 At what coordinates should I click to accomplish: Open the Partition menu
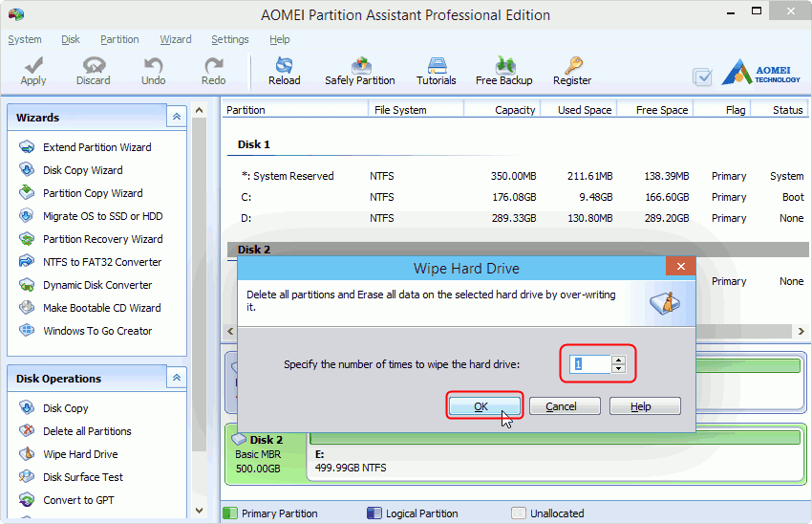[x=119, y=39]
